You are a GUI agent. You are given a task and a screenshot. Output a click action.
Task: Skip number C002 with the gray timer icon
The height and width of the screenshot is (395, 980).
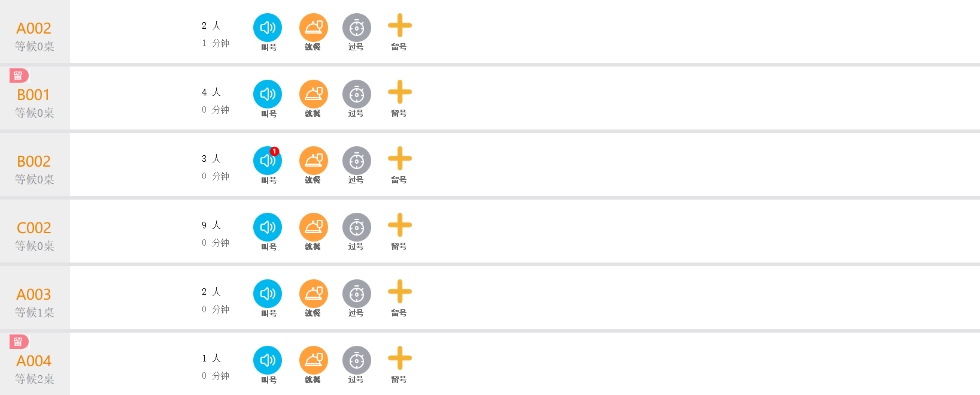tap(356, 227)
